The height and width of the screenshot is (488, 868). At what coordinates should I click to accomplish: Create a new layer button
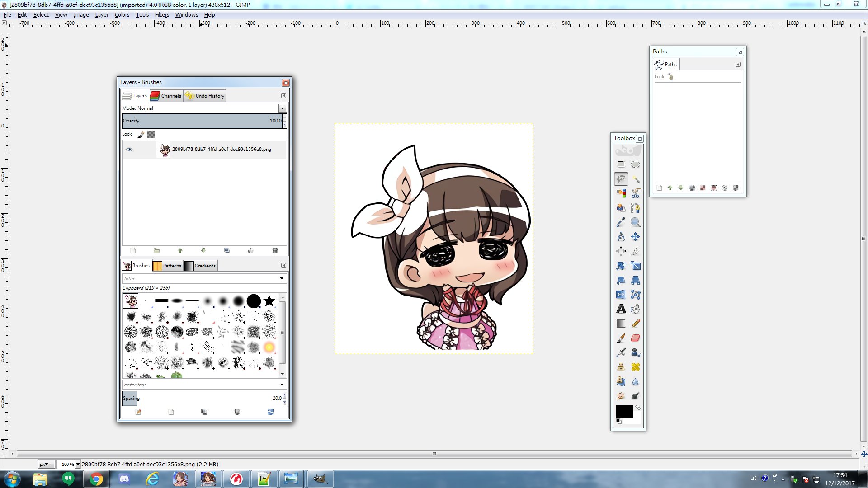[133, 250]
